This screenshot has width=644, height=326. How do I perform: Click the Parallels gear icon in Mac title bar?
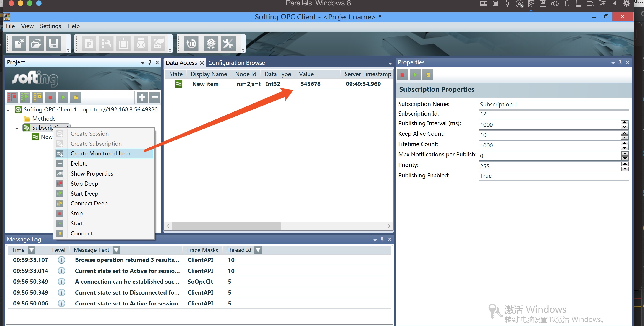627,3
